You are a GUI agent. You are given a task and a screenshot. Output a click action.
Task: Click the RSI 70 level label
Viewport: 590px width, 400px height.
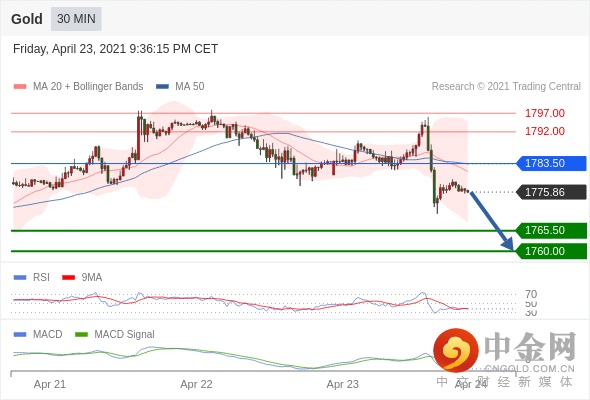pyautogui.click(x=531, y=294)
